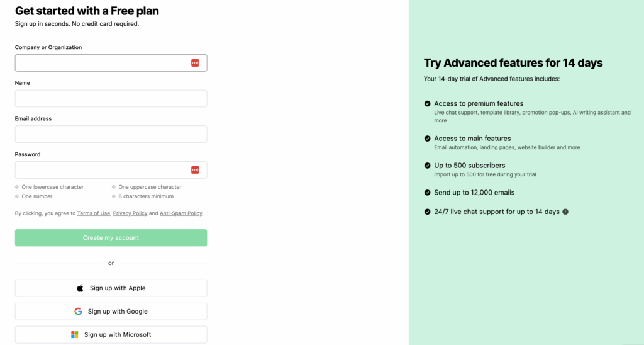Click checkmark next to premium features
Image resolution: width=644 pixels, height=345 pixels.
428,103
